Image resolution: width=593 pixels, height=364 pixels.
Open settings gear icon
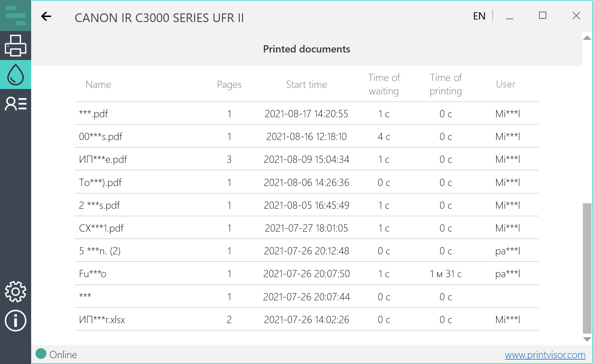click(16, 292)
